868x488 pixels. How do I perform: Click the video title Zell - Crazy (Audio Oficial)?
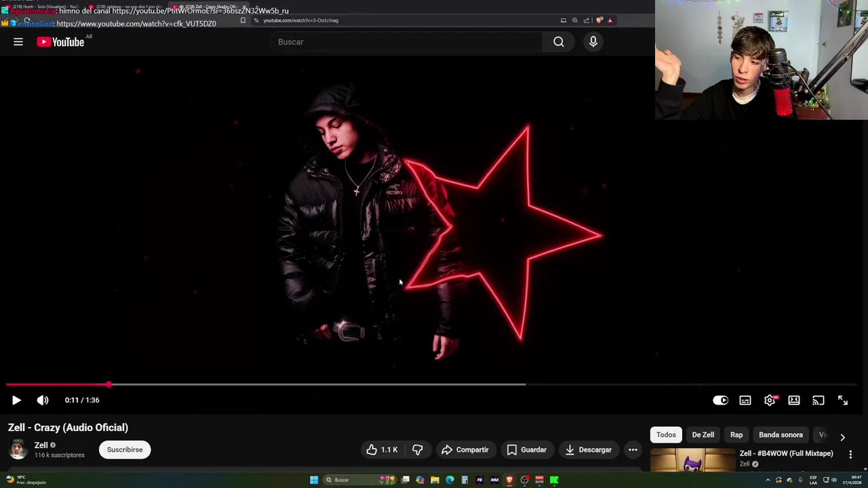(68, 428)
